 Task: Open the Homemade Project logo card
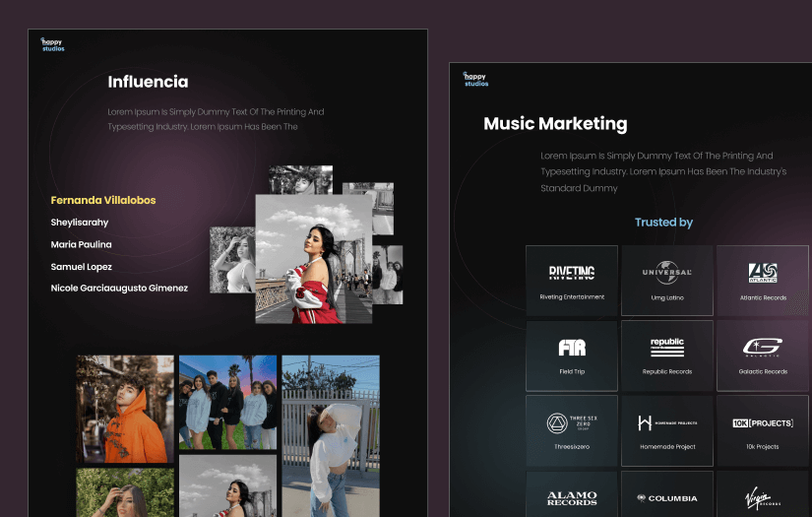(x=667, y=430)
